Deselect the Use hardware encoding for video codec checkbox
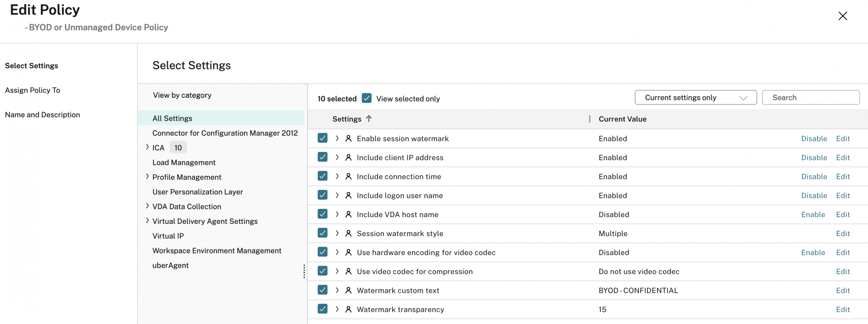This screenshot has width=868, height=324. [x=322, y=252]
